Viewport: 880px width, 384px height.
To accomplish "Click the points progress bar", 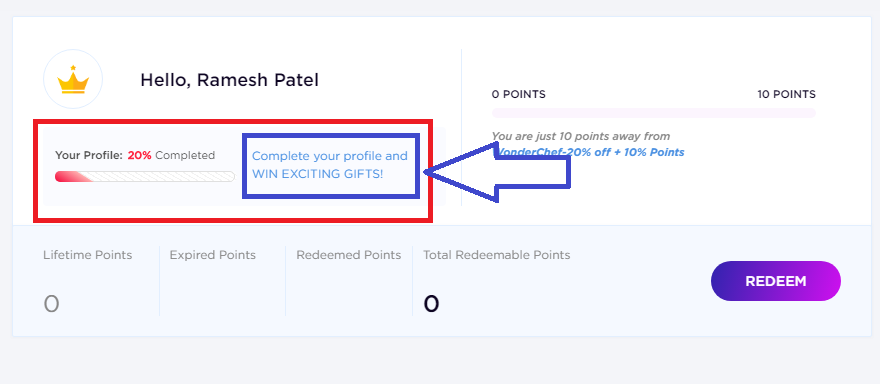I will (653, 113).
